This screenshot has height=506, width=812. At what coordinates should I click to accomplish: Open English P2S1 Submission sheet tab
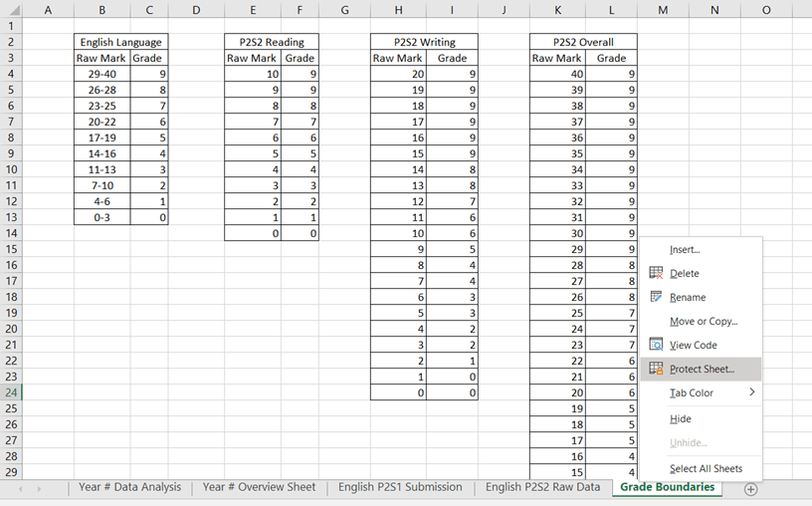tap(399, 487)
